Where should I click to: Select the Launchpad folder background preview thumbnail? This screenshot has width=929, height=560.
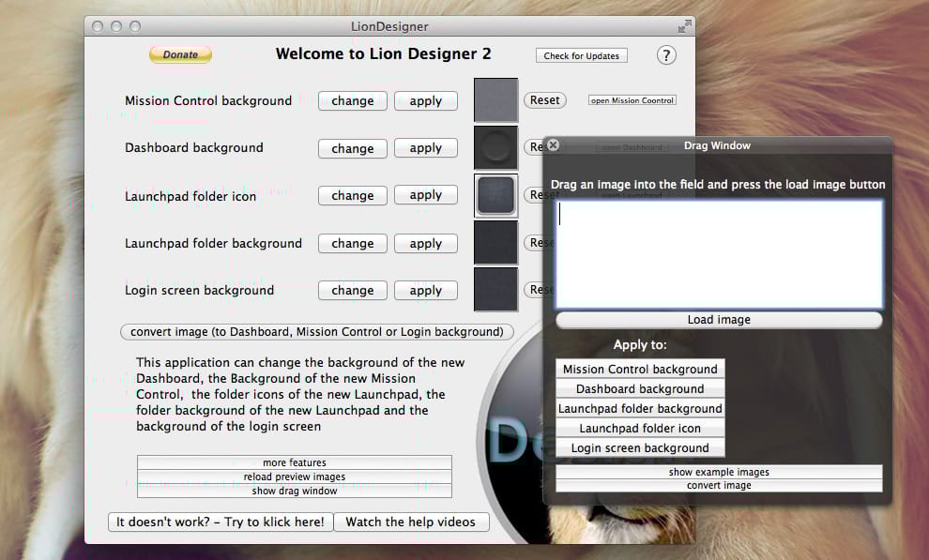point(495,243)
